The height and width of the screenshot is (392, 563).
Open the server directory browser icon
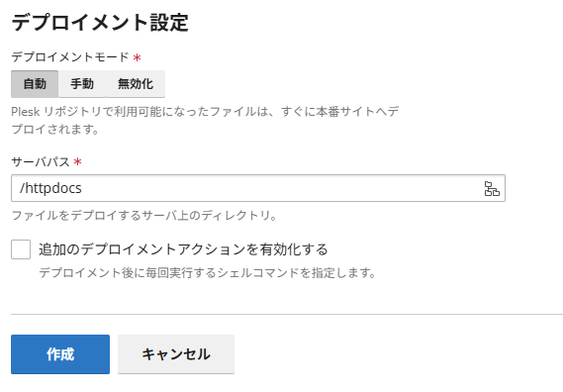[492, 189]
